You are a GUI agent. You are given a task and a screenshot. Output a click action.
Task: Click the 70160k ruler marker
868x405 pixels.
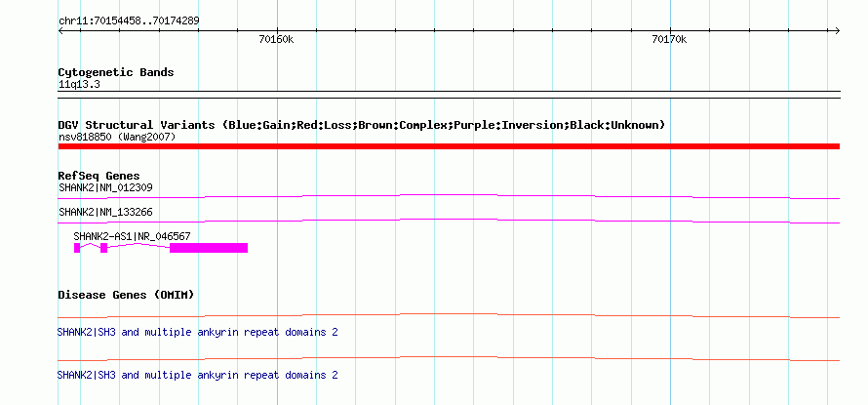click(276, 39)
